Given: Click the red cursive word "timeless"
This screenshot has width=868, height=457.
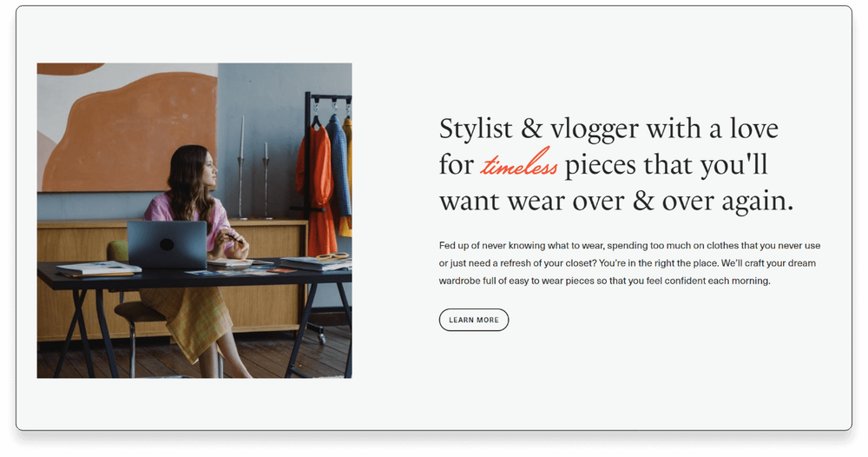Looking at the screenshot, I should pyautogui.click(x=519, y=164).
